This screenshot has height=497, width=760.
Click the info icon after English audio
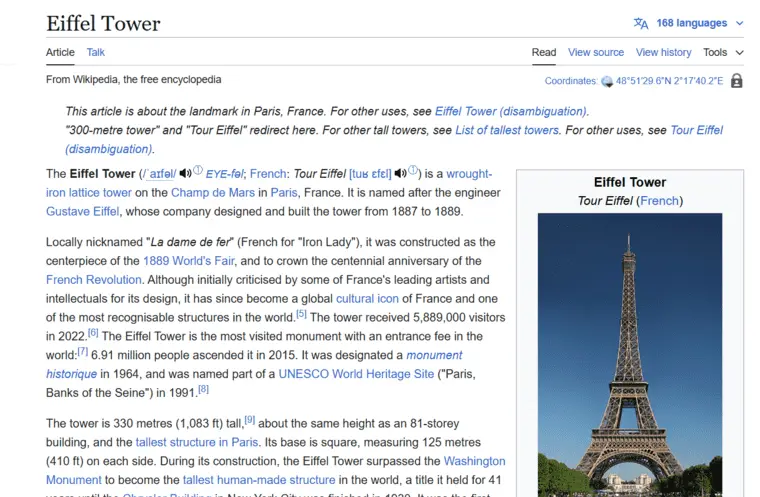click(x=198, y=170)
